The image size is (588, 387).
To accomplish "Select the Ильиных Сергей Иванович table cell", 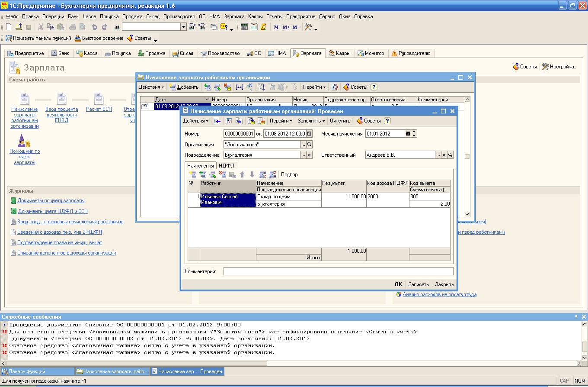I will click(228, 200).
